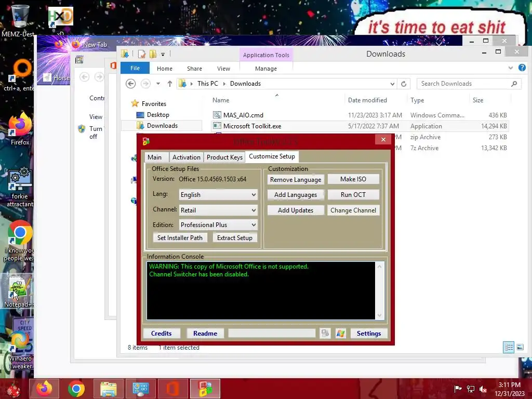
Task: Click Office icon in the taskbar
Action: tap(172, 389)
